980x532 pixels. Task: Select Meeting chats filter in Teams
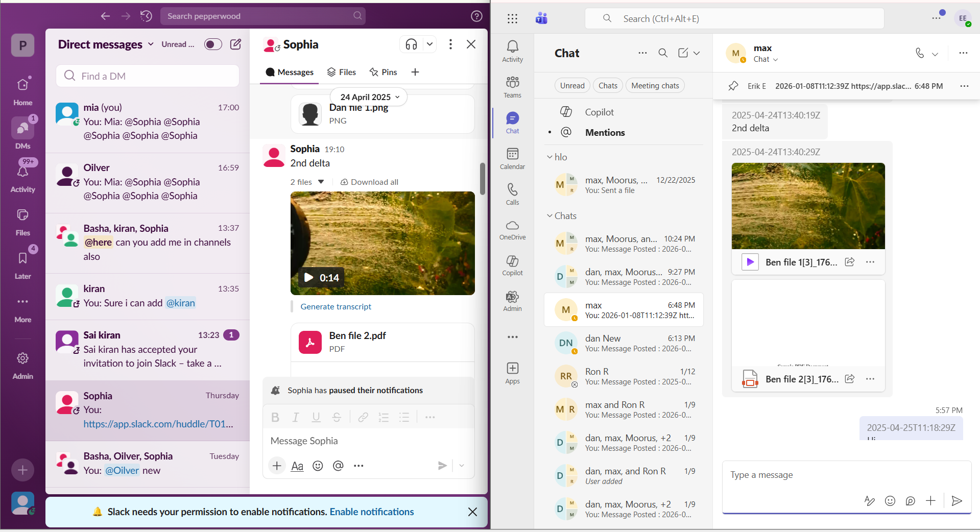655,86
